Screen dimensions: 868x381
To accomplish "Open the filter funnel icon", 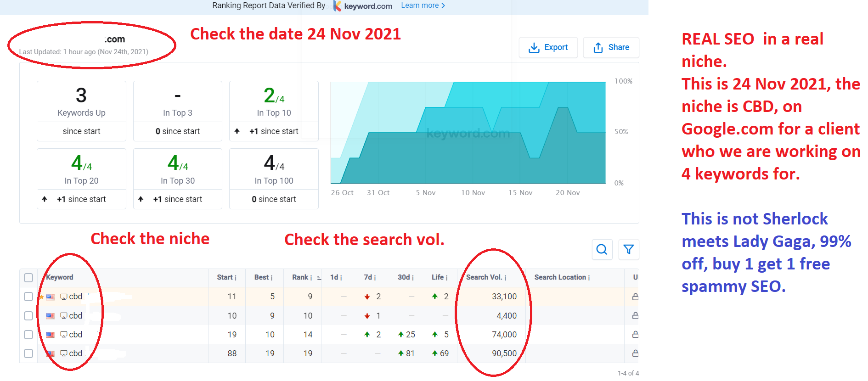I will pyautogui.click(x=629, y=249).
